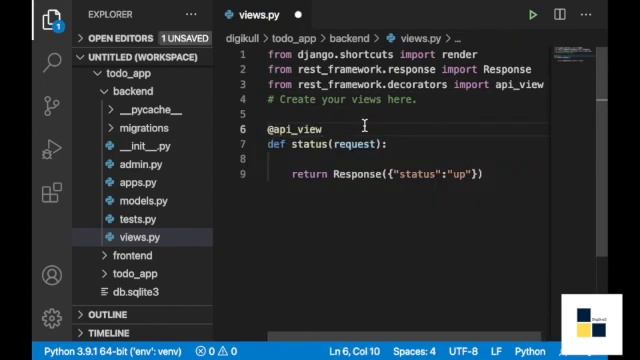The height and width of the screenshot is (360, 640).
Task: Select views.py in the file tree
Action: click(140, 237)
